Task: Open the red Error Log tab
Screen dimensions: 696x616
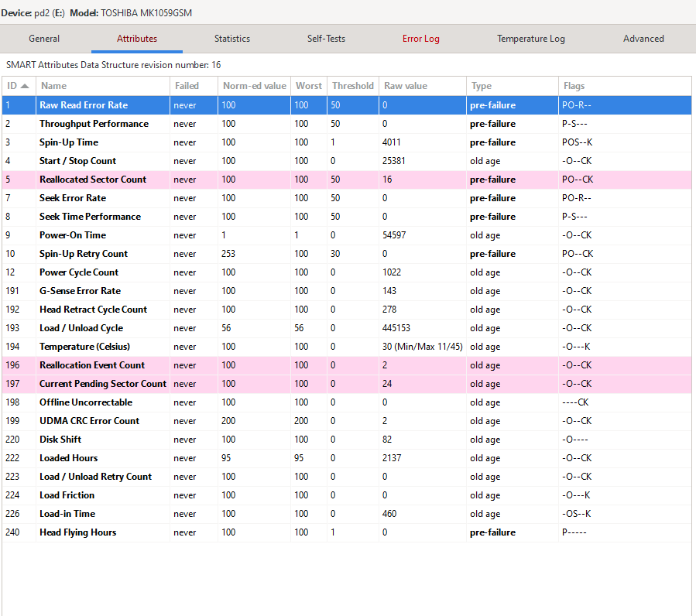Action: coord(420,39)
